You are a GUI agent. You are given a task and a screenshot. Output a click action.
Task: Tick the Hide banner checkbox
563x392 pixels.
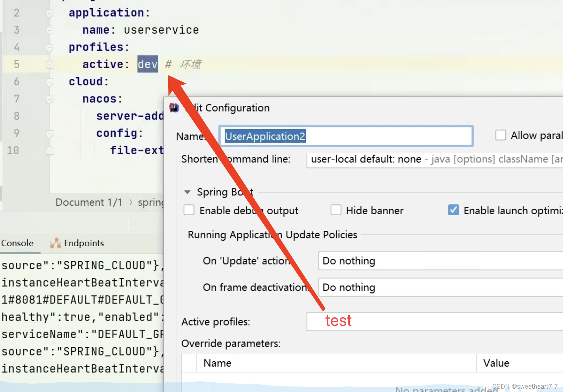coord(336,210)
